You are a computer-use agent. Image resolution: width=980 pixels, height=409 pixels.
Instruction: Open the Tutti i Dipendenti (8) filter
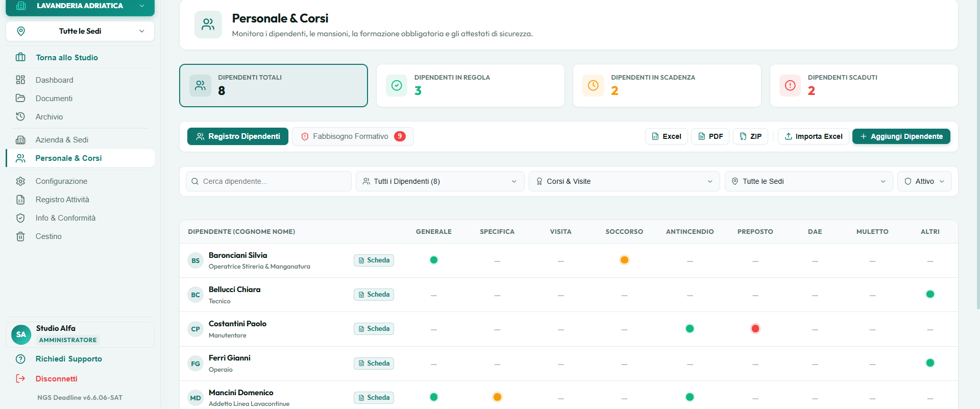tap(440, 181)
